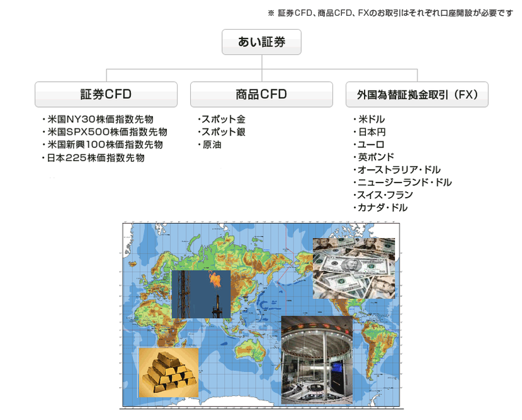Click 米国NY30株価指数先物 list item
522x420 pixels.
pyautogui.click(x=98, y=119)
